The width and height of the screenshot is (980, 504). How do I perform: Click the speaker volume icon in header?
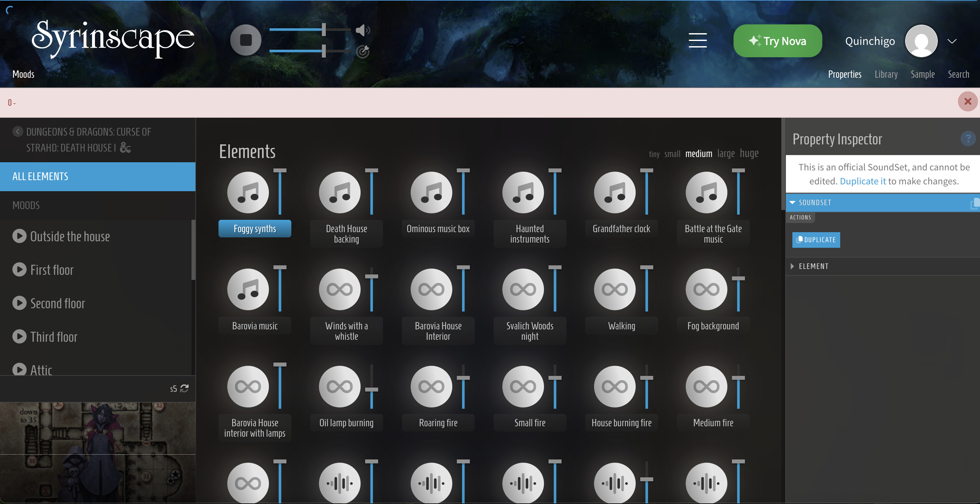pyautogui.click(x=362, y=30)
